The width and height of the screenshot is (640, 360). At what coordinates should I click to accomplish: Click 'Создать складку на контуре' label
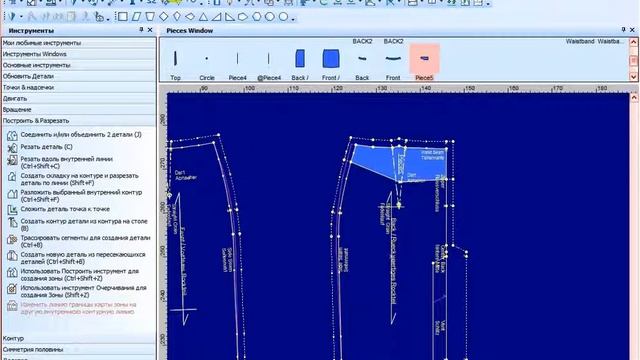click(x=62, y=176)
